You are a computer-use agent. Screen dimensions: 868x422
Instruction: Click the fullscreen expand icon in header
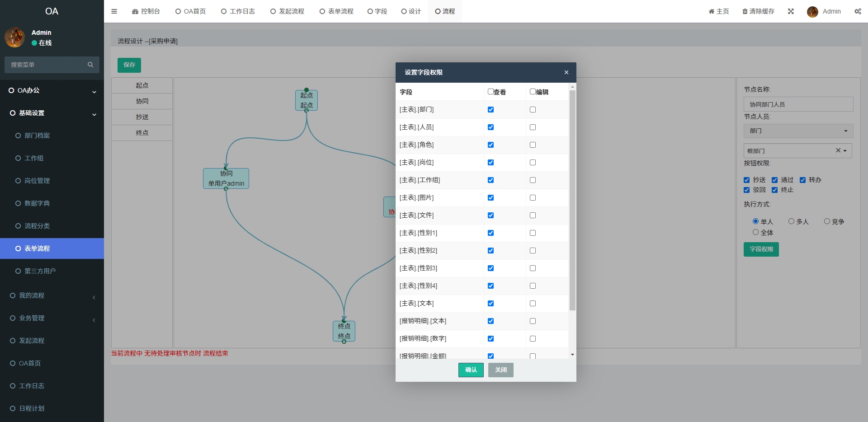[x=791, y=11]
